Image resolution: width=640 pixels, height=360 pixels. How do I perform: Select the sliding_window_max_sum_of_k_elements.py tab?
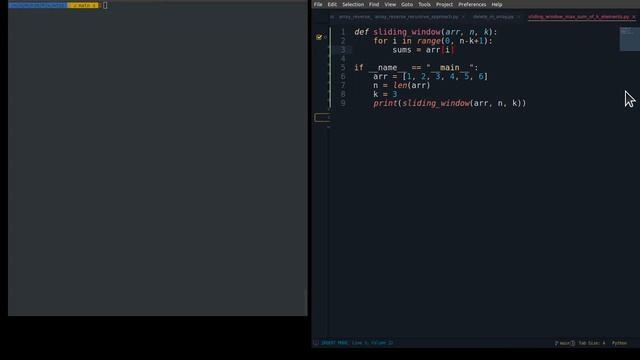click(x=578, y=17)
